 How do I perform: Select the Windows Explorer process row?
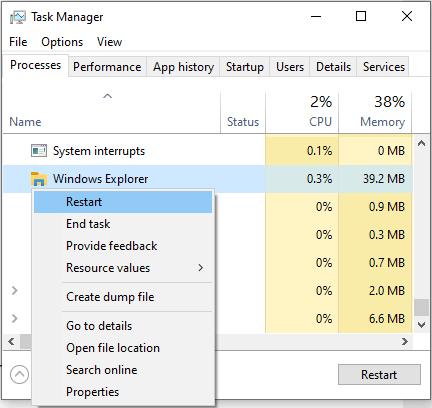[x=208, y=179]
